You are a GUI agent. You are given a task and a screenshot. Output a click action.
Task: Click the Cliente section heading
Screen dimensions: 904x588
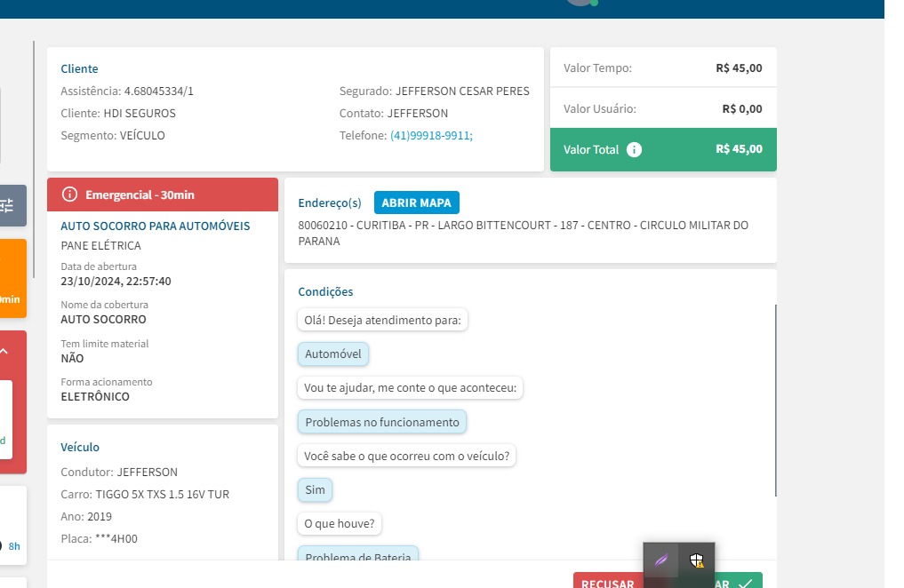[80, 68]
